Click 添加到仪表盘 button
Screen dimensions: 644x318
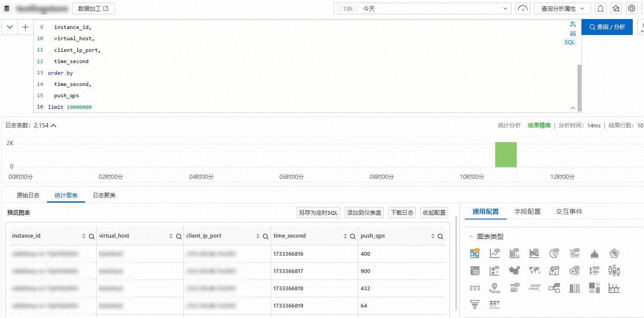tap(364, 213)
